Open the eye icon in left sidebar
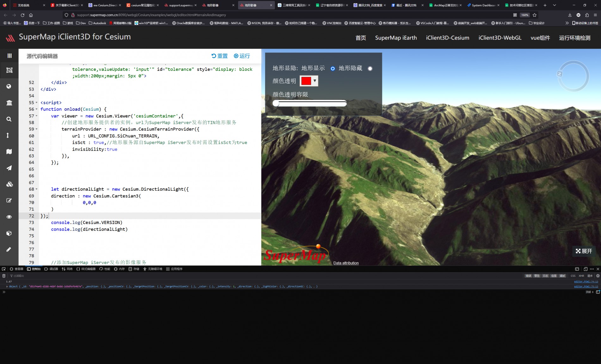601x364 pixels. pos(9,217)
